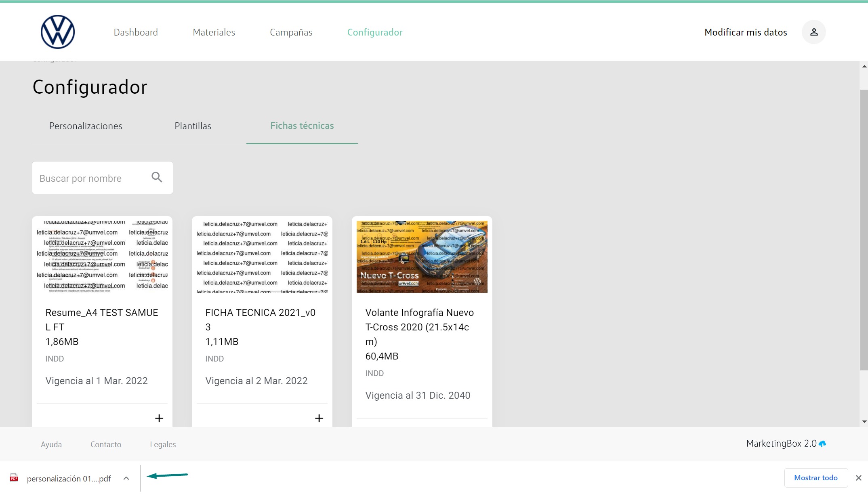Image resolution: width=868 pixels, height=494 pixels.
Task: Expand the personalización 01 pdf download options
Action: point(126,478)
